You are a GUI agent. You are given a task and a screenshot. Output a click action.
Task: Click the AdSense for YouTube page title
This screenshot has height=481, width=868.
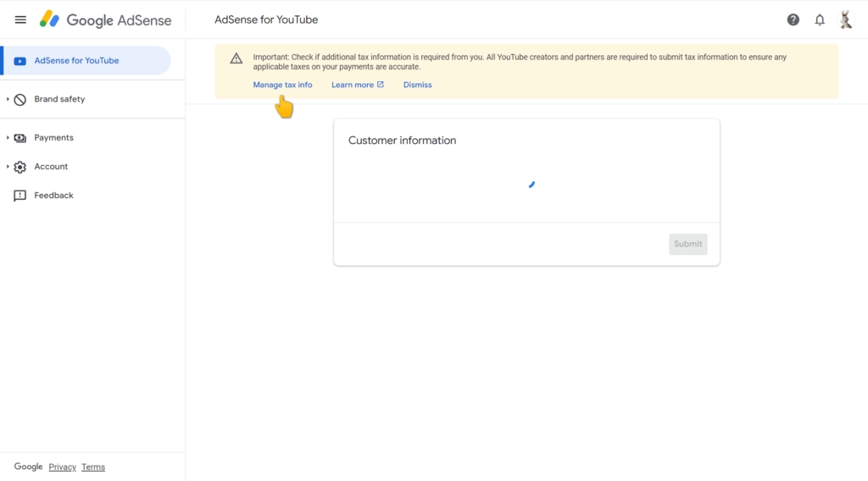(266, 20)
